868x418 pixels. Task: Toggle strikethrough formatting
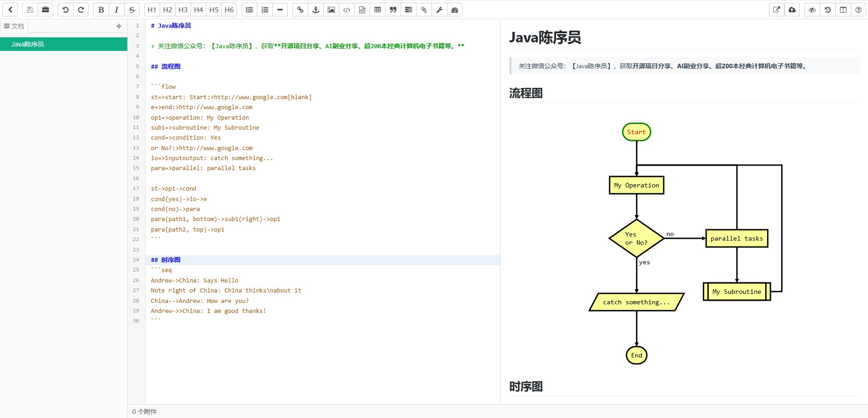[132, 10]
